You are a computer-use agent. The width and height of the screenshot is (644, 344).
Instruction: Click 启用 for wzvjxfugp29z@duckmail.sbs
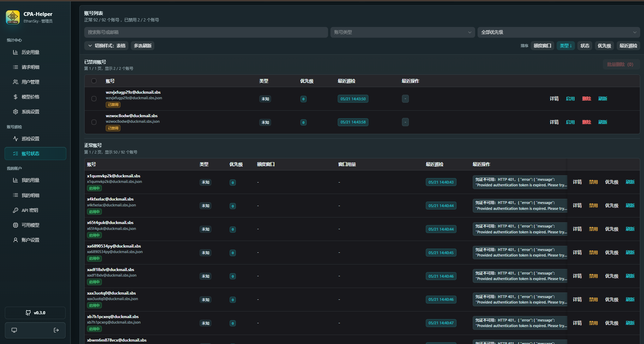pos(570,99)
